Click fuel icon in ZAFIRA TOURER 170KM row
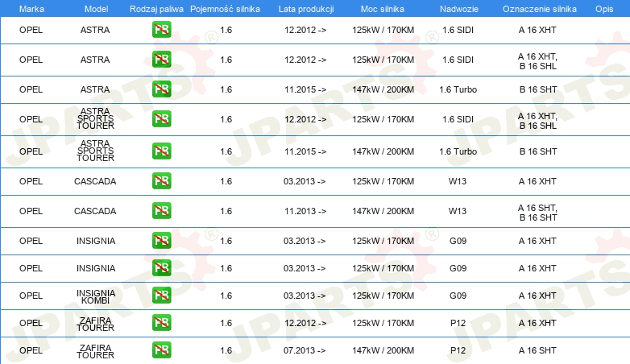Image resolution: width=630 pixels, height=364 pixels. (x=161, y=323)
